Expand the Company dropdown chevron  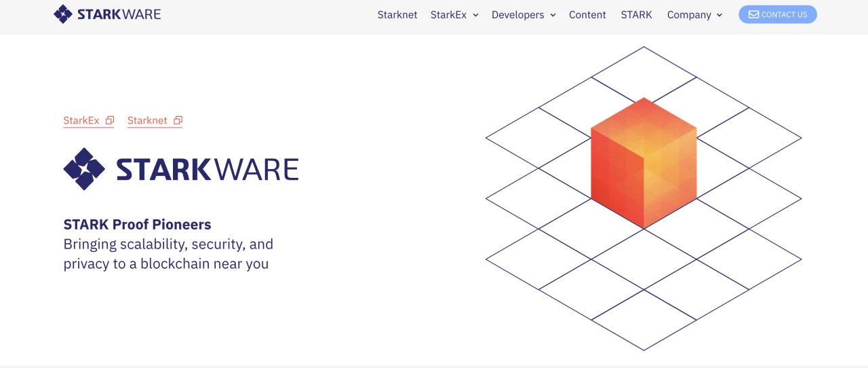point(719,15)
